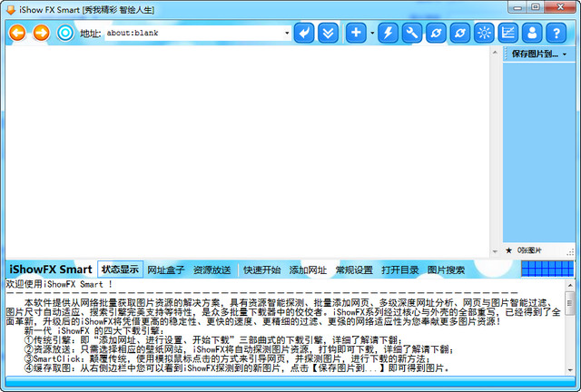
Task: Click the second refresh arrows button
Action: [460, 33]
